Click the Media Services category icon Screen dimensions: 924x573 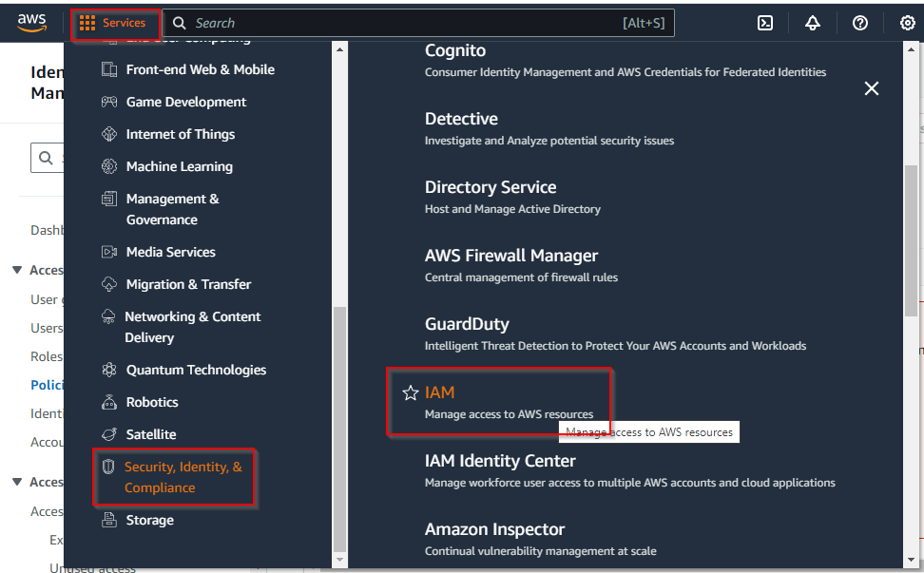(x=109, y=252)
